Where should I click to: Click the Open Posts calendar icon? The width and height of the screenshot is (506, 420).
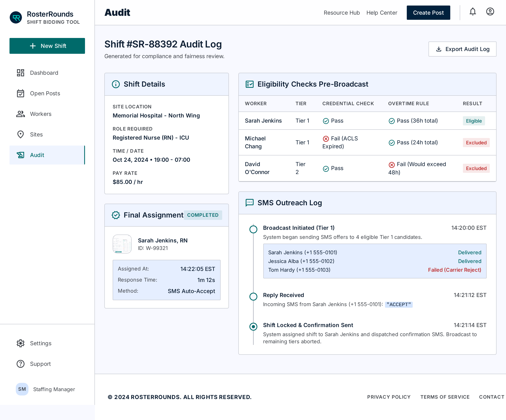[21, 93]
